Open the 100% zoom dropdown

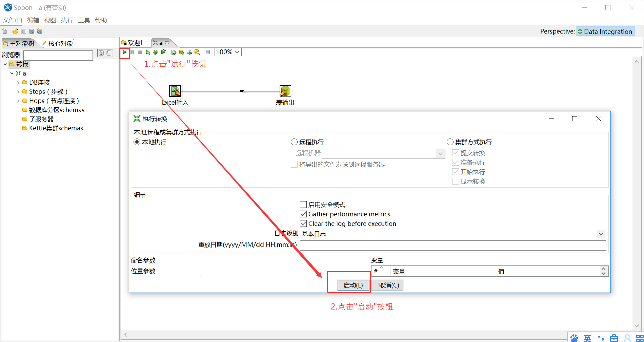(x=237, y=52)
